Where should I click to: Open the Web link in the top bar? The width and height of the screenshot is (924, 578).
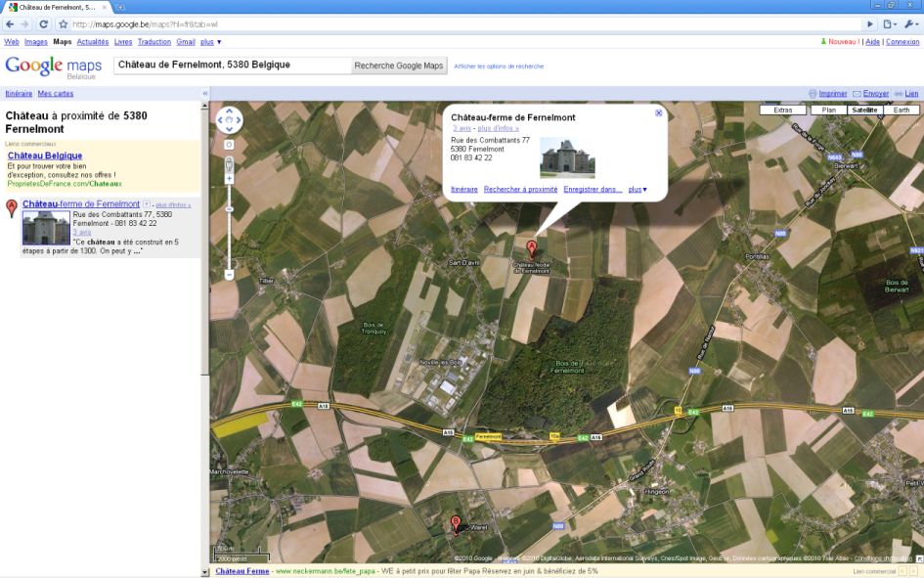click(12, 42)
